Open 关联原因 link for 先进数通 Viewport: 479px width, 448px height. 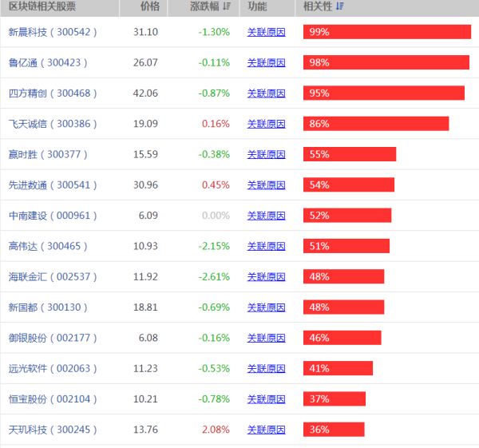(x=266, y=185)
